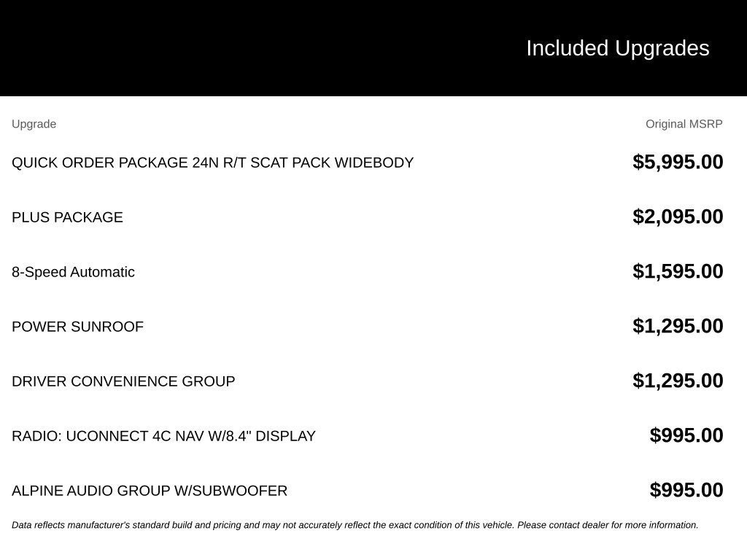This screenshot has height=560, width=747.
Task: Select the Power Sunroof upgrade
Action: click(77, 327)
